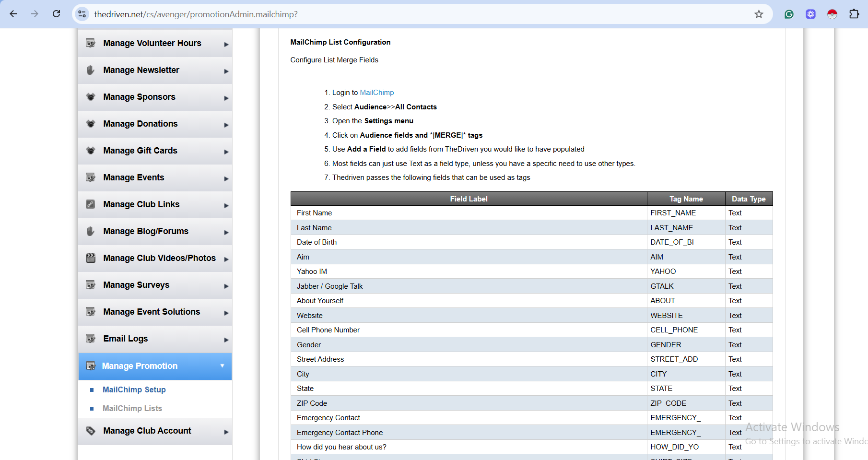Select the Emergency Contact Phone label

point(340,433)
